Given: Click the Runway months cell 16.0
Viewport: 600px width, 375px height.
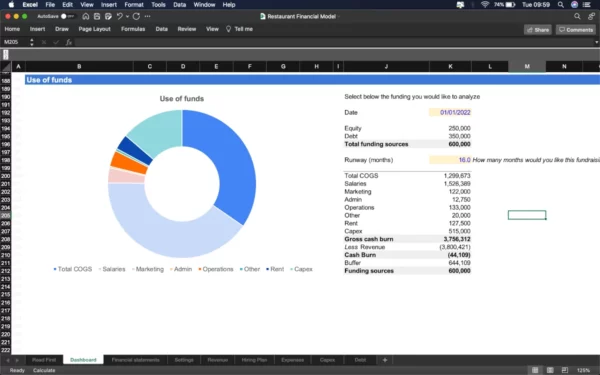Looking at the screenshot, I should coord(450,160).
